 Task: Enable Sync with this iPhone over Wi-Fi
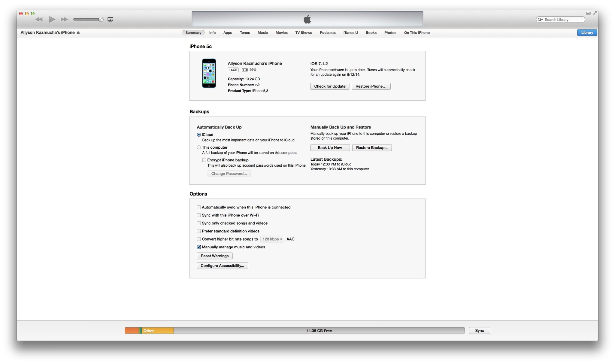click(x=199, y=215)
